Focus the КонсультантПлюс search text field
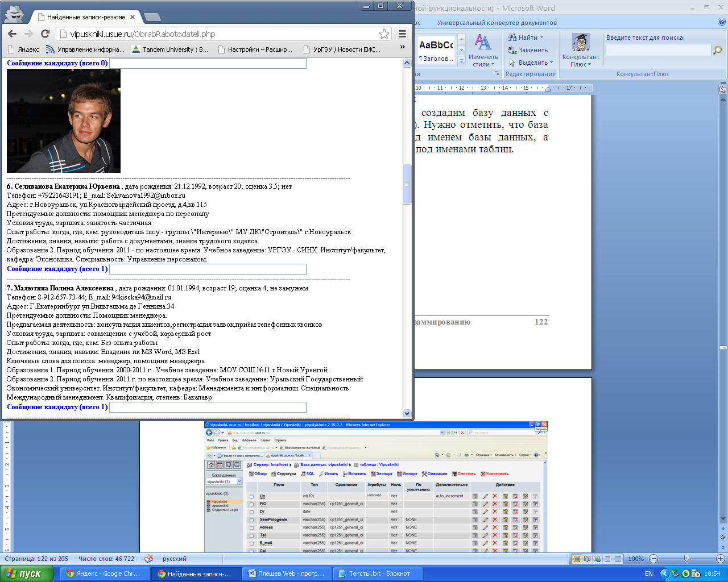Viewport: 728px width, 582px height. [x=658, y=50]
